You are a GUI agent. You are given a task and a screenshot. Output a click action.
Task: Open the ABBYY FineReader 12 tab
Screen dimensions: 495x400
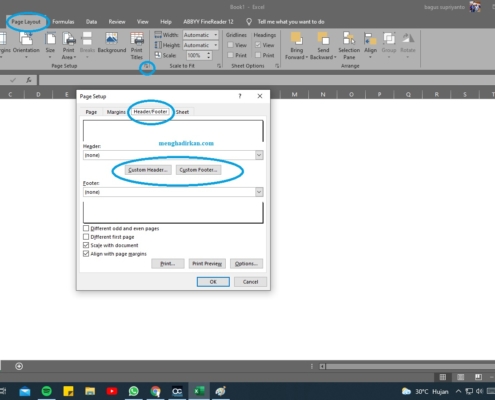208,22
